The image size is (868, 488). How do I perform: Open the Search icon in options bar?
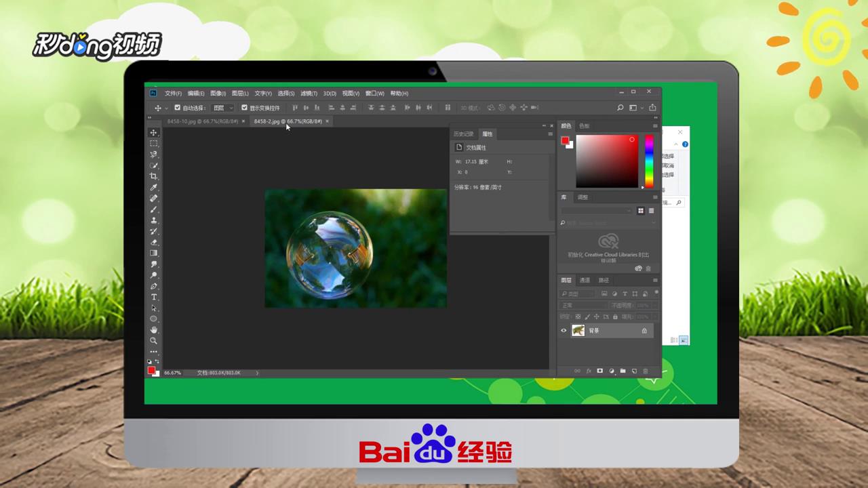tap(620, 108)
